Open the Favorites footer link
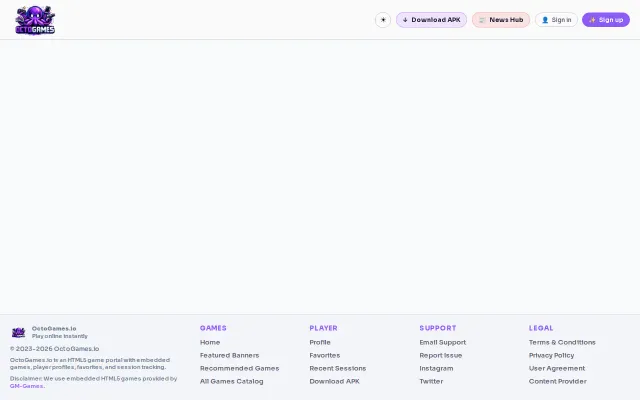Viewport: 640px width, 400px height. pyautogui.click(x=324, y=356)
